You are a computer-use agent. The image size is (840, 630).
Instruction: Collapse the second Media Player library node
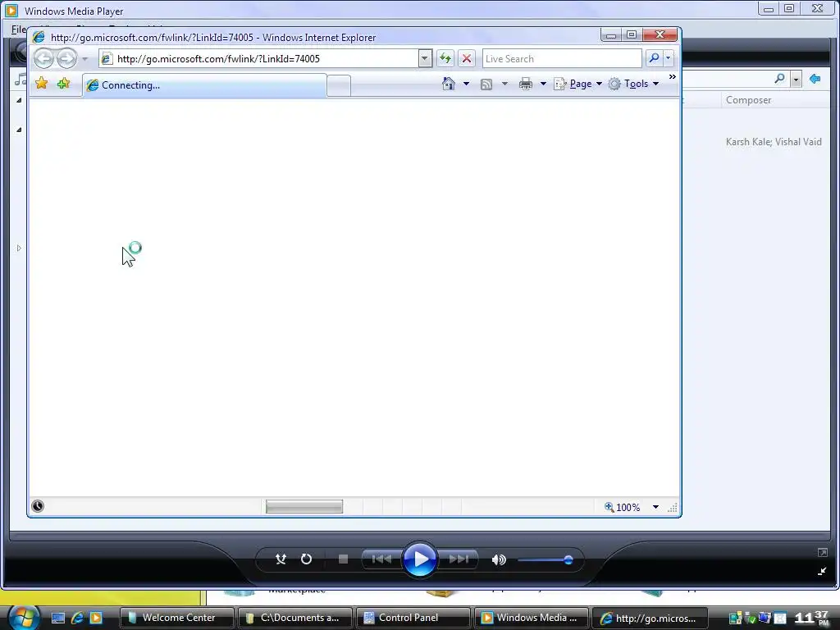point(19,130)
